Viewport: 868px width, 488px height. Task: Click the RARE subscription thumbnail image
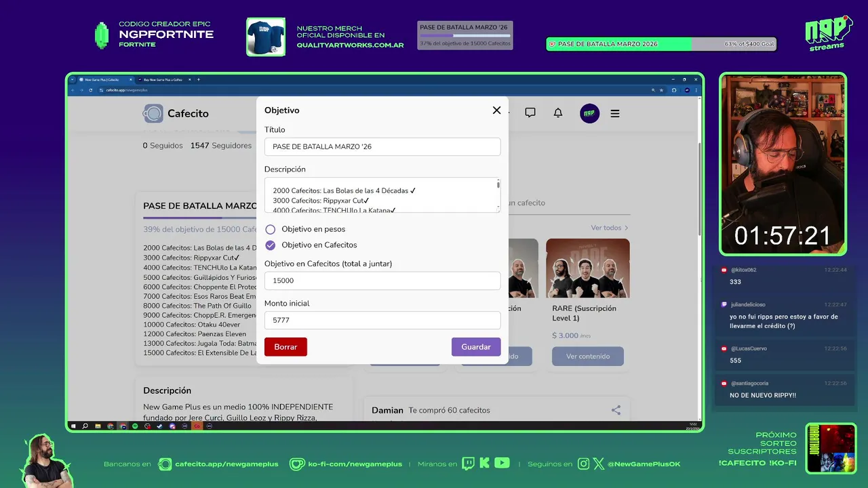click(x=588, y=268)
